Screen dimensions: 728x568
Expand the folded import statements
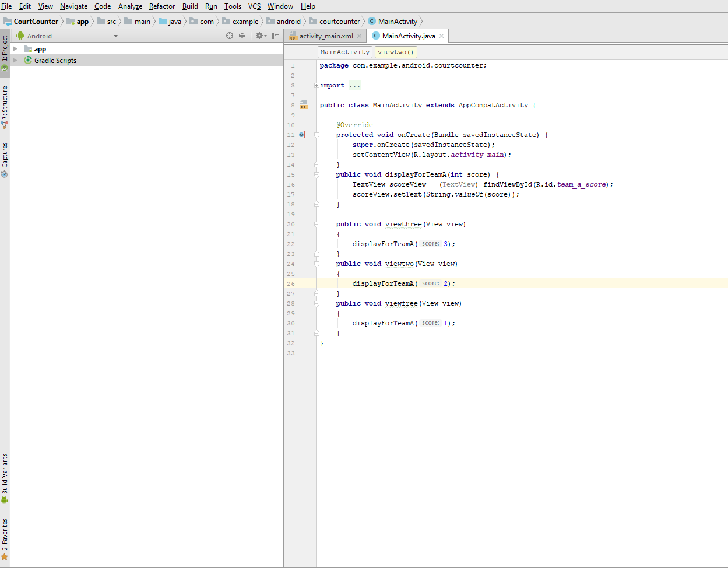(316, 86)
